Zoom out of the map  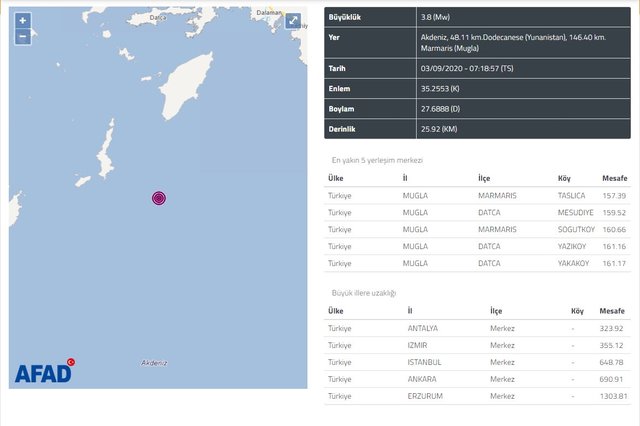(22, 37)
